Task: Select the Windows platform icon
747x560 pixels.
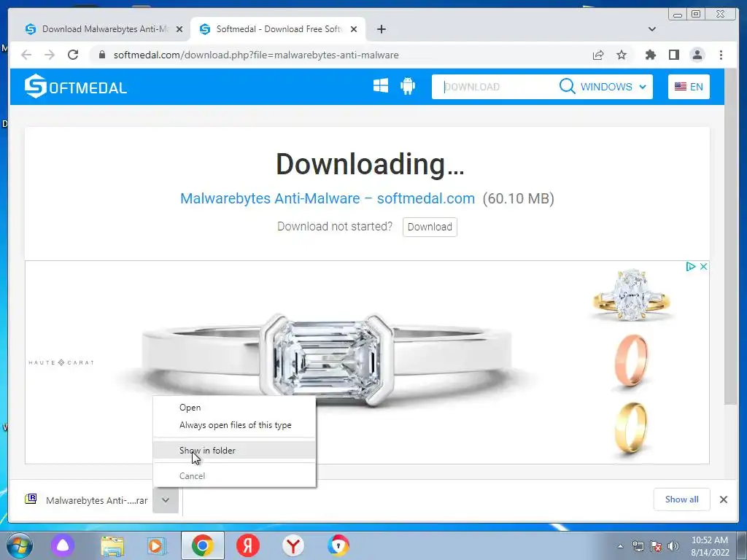Action: 381,86
